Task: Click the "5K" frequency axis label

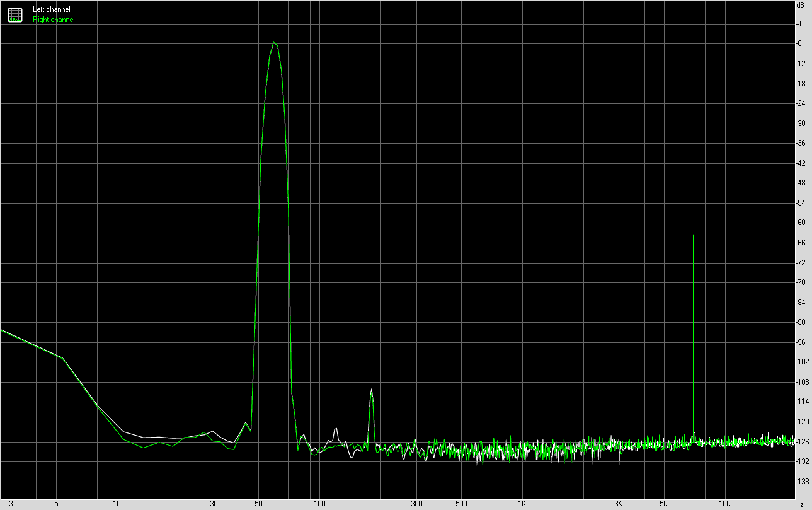Action: point(663,504)
